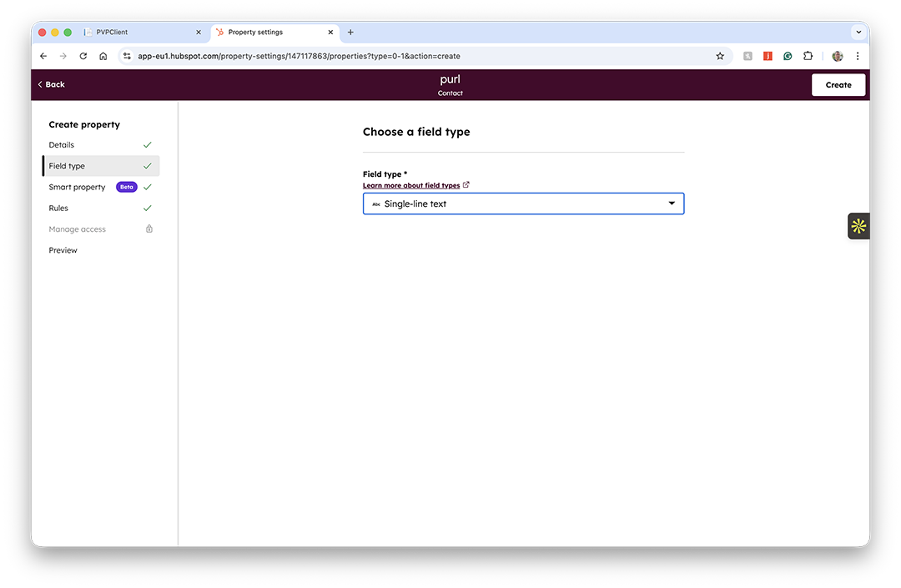Image resolution: width=901 pixels, height=588 pixels.
Task: Click the red extension icon in toolbar
Action: coord(768,56)
